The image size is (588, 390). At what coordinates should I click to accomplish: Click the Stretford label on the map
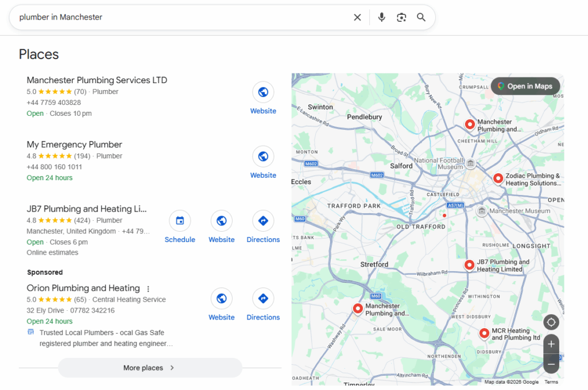(x=374, y=264)
